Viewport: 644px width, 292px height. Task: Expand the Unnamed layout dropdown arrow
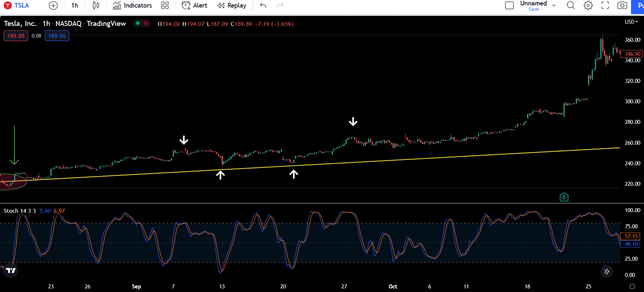pyautogui.click(x=554, y=5)
